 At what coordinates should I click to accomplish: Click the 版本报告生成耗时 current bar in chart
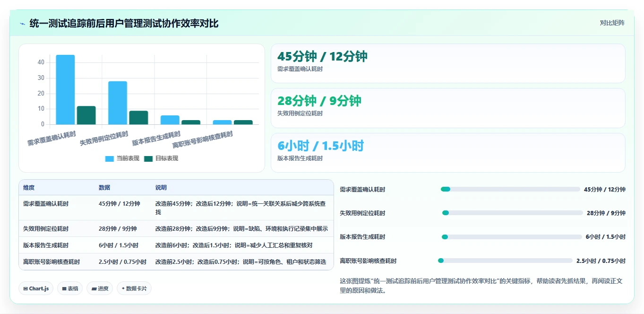click(x=170, y=120)
